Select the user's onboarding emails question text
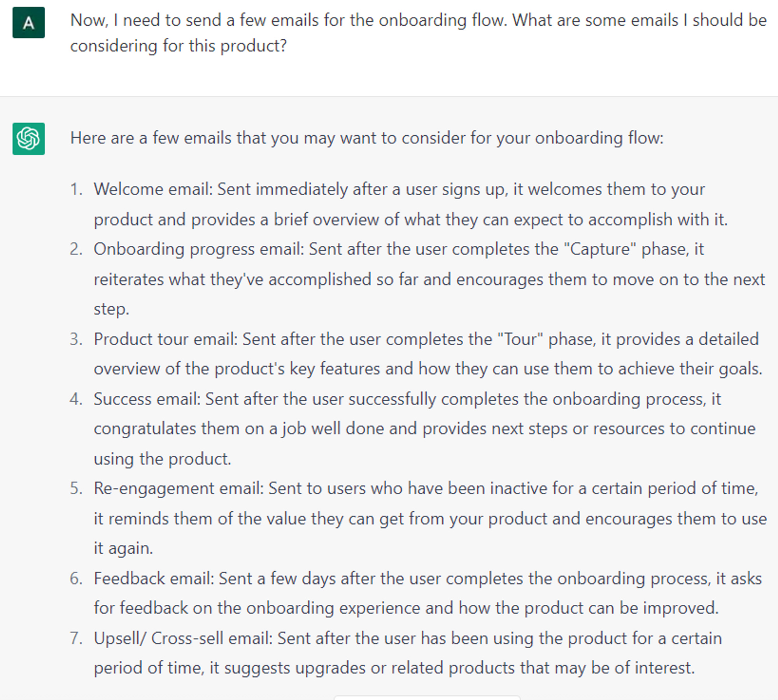This screenshot has height=700, width=778. pyautogui.click(x=418, y=33)
